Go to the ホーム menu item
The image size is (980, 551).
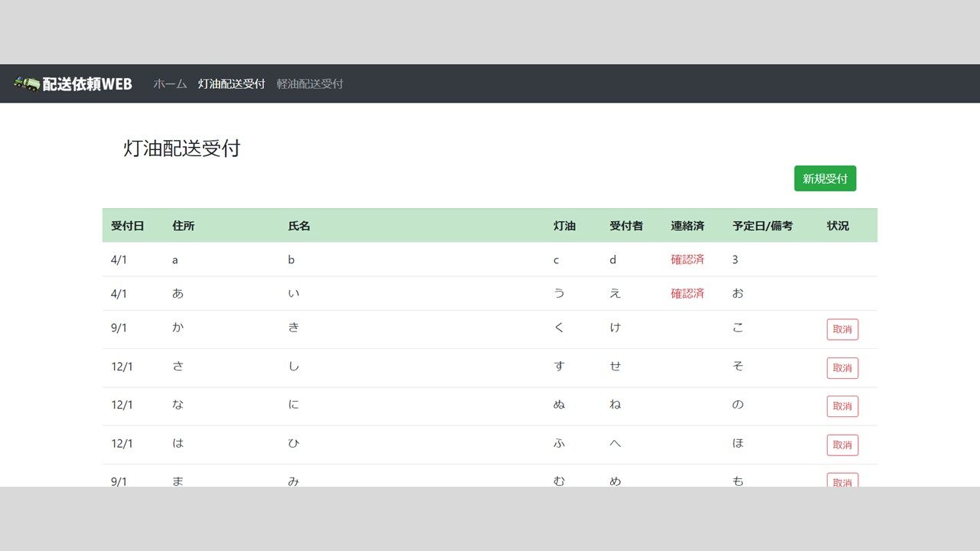(x=170, y=84)
